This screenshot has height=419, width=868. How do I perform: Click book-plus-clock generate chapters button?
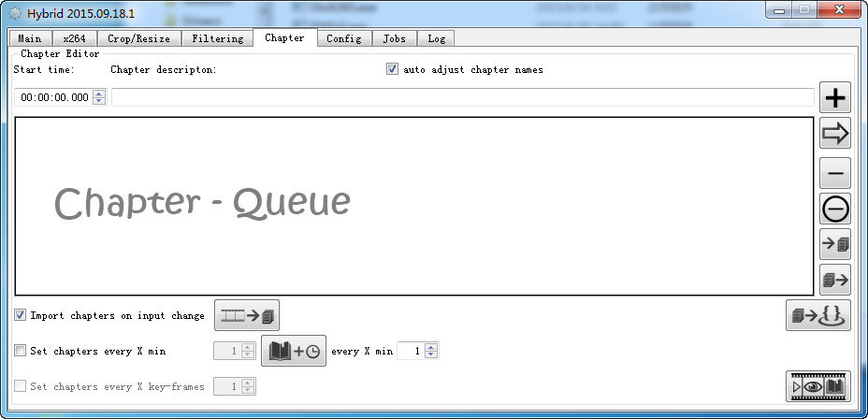click(294, 351)
